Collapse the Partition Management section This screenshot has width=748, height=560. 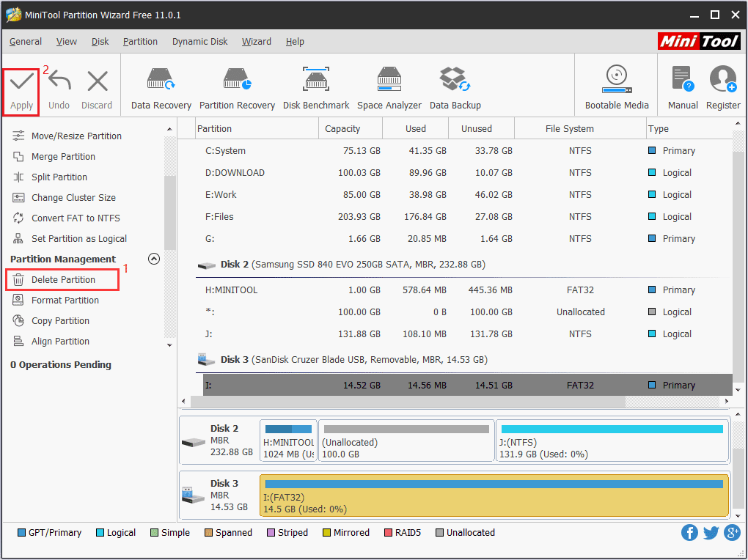coord(153,259)
